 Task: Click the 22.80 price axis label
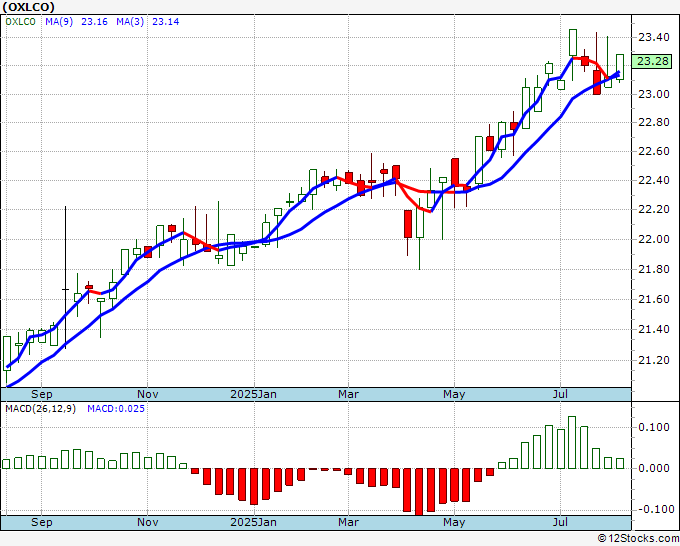[x=654, y=122]
